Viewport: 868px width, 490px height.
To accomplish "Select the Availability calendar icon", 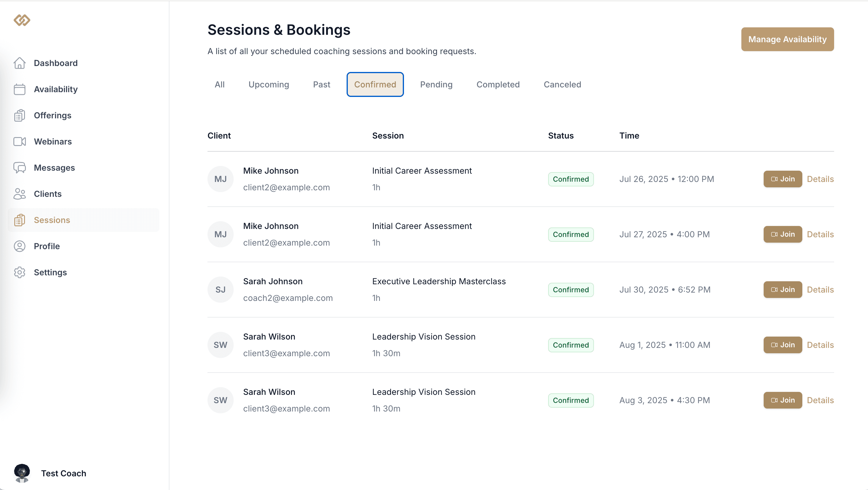I will coord(20,89).
